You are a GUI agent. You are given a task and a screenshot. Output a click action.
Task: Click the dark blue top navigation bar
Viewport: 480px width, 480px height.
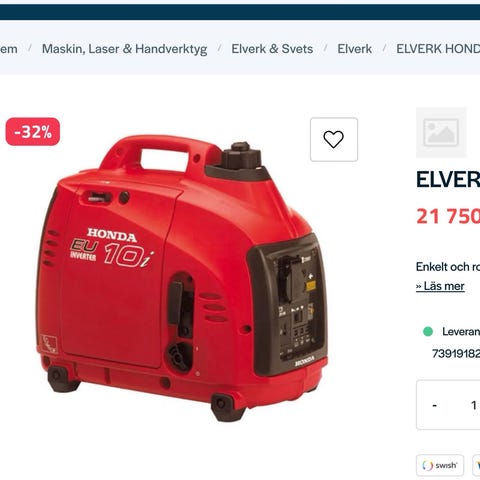coord(240,12)
